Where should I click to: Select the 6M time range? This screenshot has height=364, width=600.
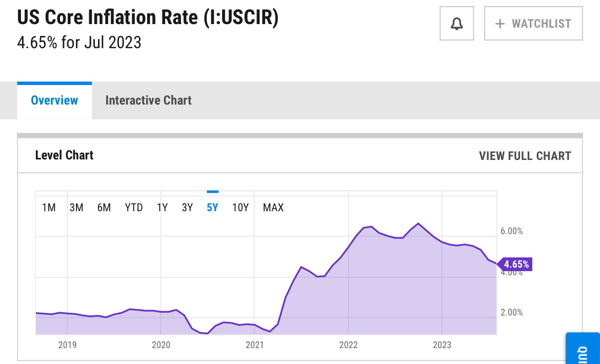click(x=104, y=208)
